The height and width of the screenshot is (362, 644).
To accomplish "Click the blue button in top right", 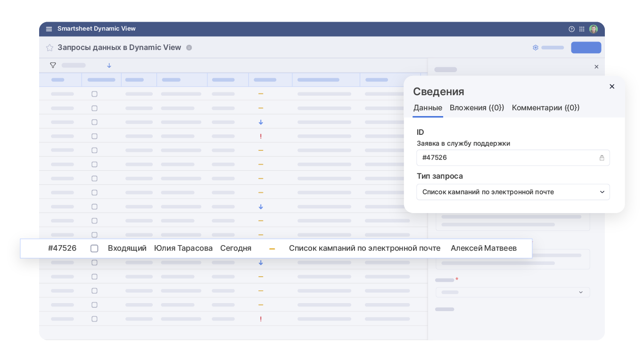I will coord(586,48).
